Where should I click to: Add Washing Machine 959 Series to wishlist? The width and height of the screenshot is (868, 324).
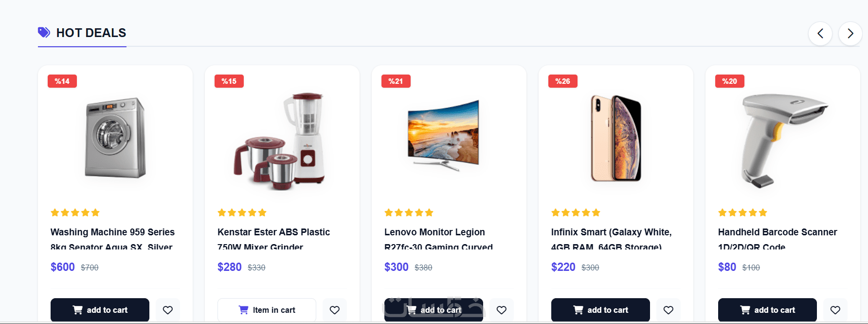pos(168,310)
